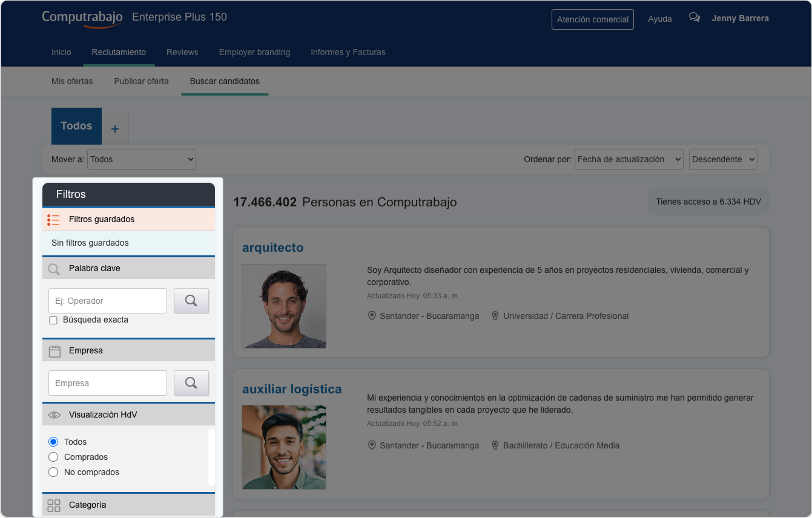
Task: Open the Descendente order dropdown
Action: [723, 159]
